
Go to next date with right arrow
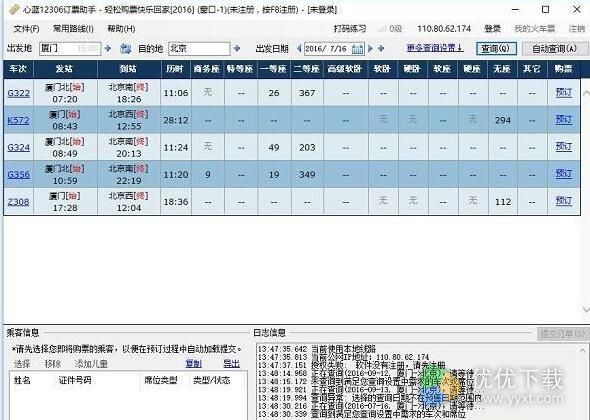(x=371, y=48)
